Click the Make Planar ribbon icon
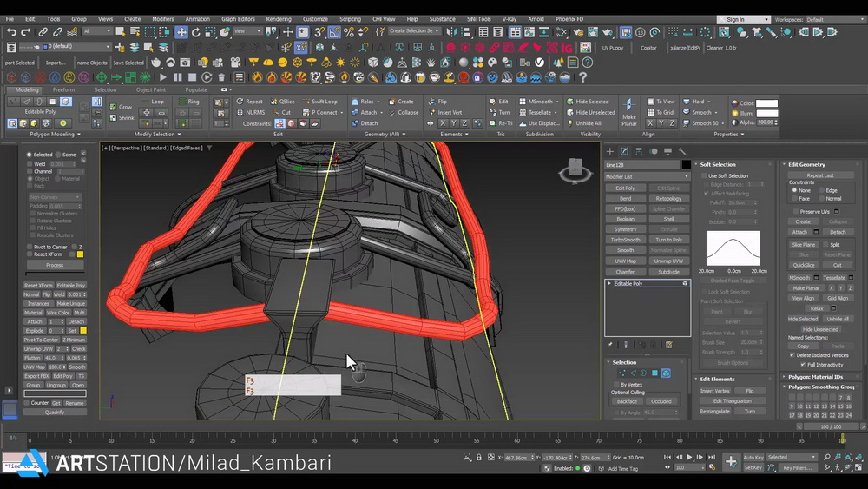Screen dimensions: 868x489 click(x=628, y=111)
